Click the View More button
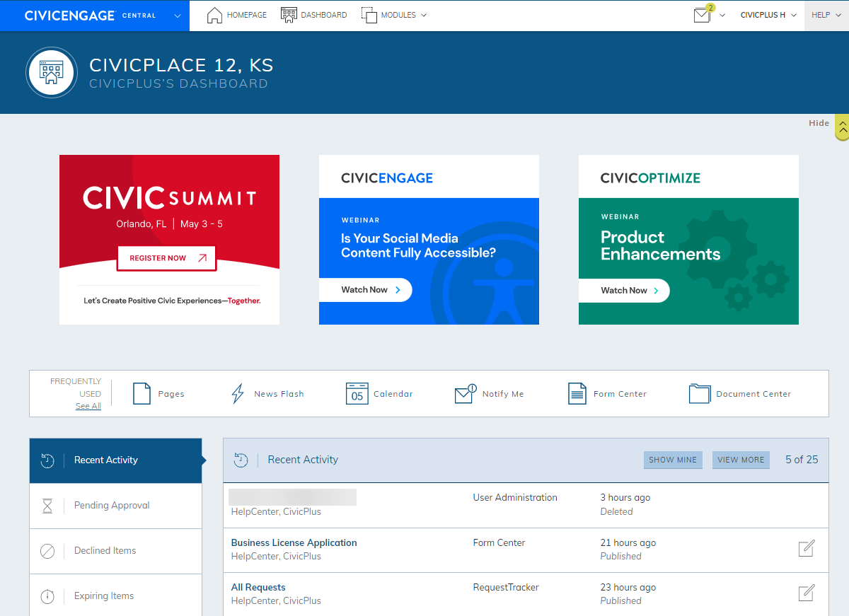 point(741,460)
